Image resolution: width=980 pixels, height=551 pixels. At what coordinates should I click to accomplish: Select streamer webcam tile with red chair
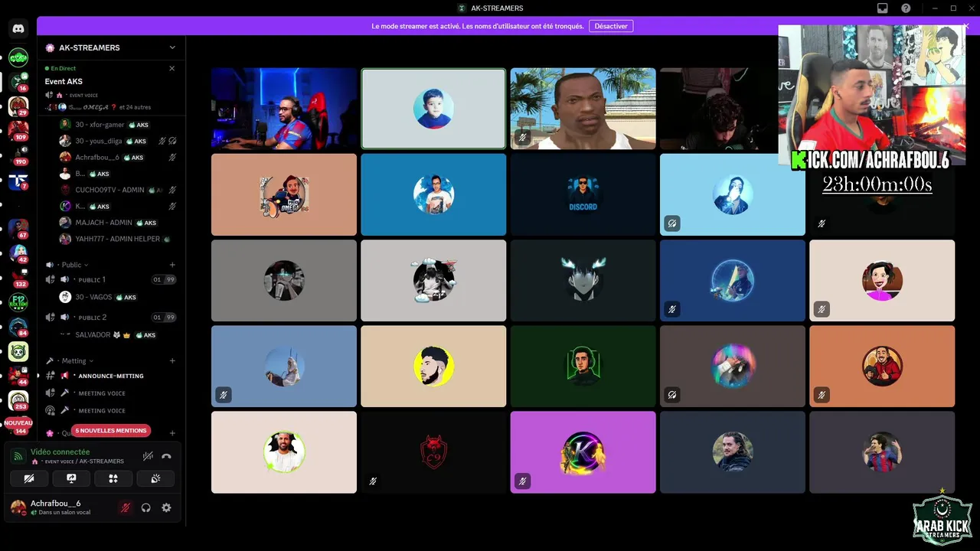click(x=284, y=108)
